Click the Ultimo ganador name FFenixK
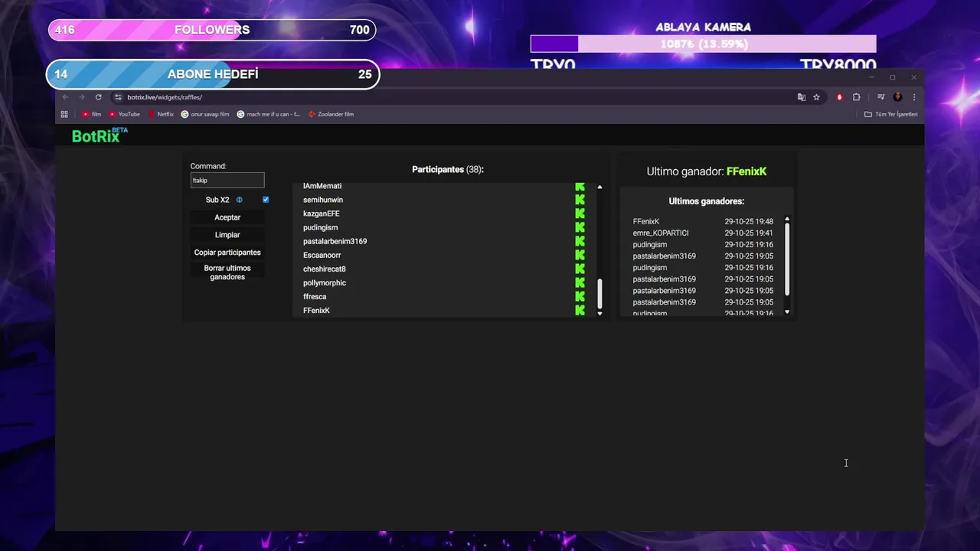The height and width of the screenshot is (551, 980). coord(746,171)
